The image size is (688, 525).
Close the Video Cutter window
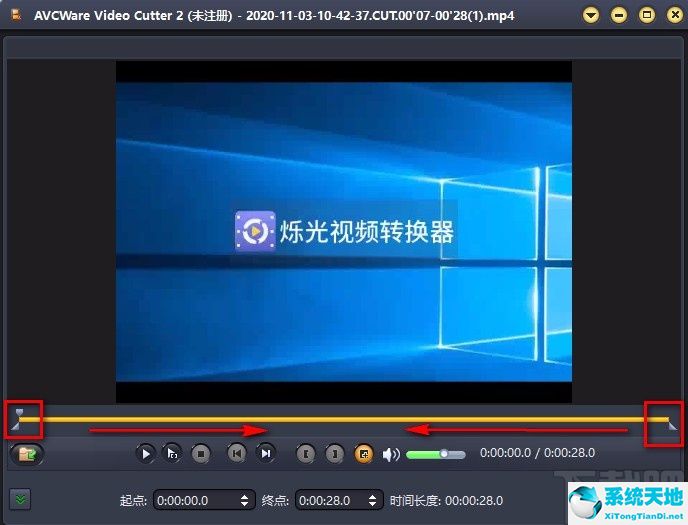coord(675,16)
